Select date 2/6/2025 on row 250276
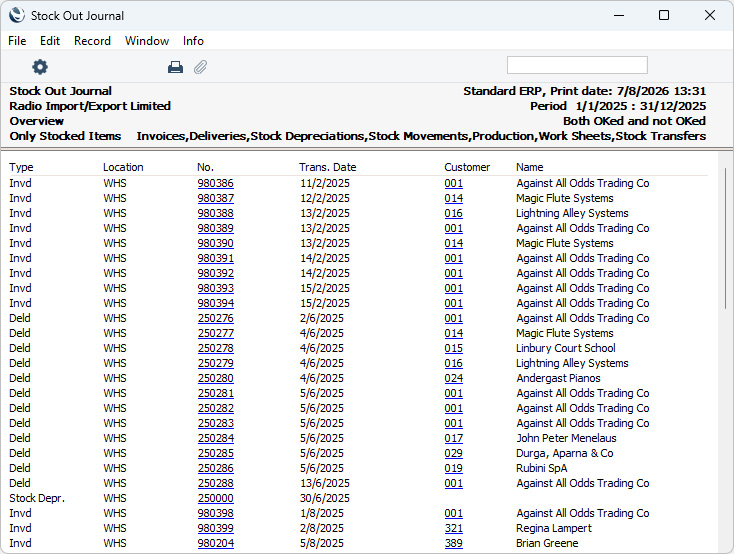The image size is (734, 554). (322, 318)
